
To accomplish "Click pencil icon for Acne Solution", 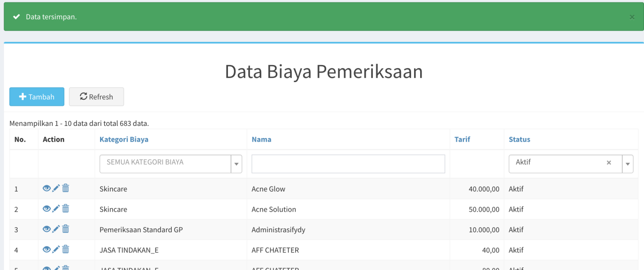I will pos(56,209).
